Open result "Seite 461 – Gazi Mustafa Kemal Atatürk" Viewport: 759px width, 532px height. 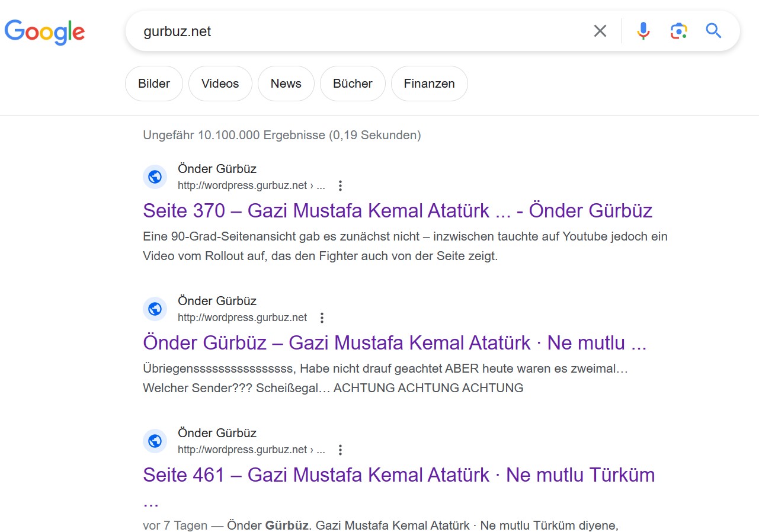[399, 475]
